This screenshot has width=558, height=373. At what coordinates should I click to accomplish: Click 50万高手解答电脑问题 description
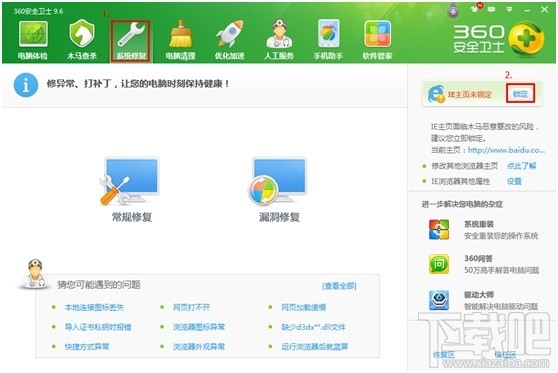tap(502, 270)
